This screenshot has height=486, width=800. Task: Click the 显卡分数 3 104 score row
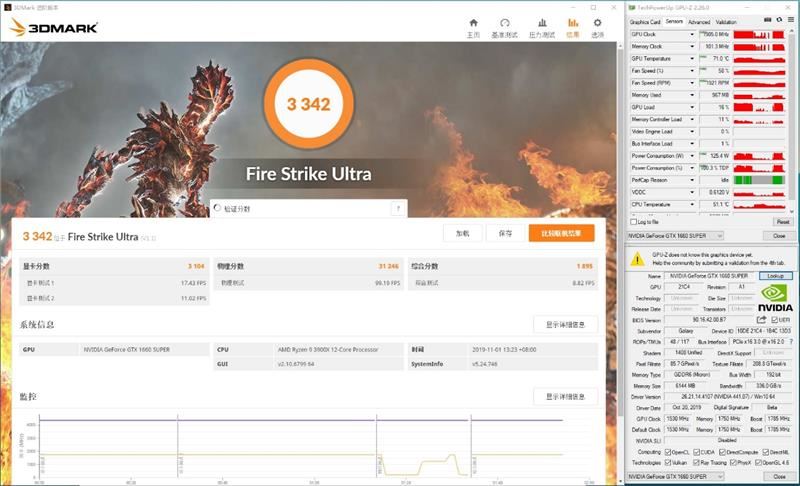114,266
